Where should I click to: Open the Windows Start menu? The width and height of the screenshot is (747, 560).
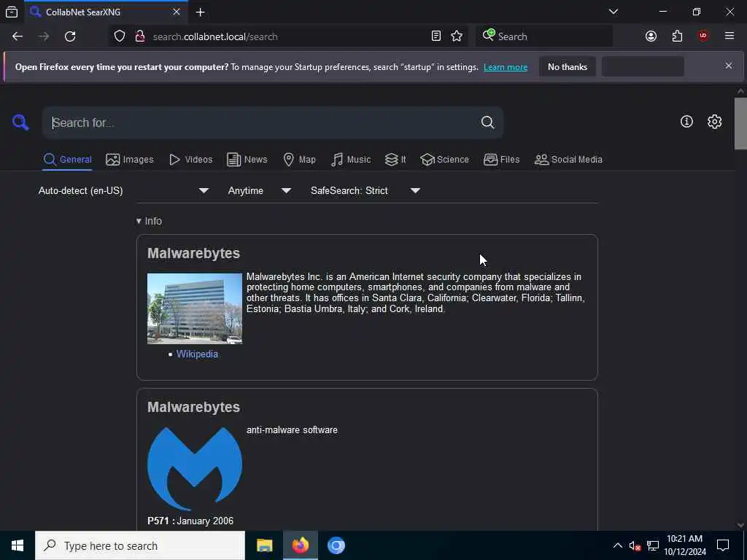(18, 545)
